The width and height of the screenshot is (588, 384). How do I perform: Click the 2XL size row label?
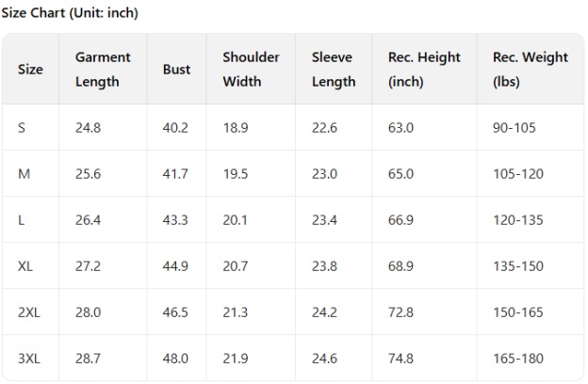tap(29, 312)
